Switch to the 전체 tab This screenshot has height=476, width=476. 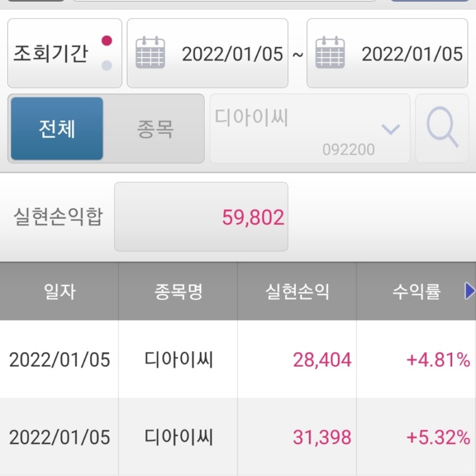pos(57,129)
